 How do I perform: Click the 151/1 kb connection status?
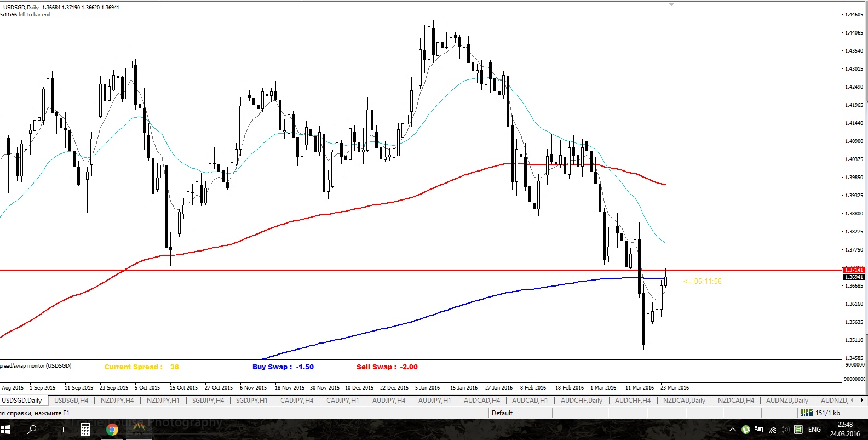coord(827,413)
